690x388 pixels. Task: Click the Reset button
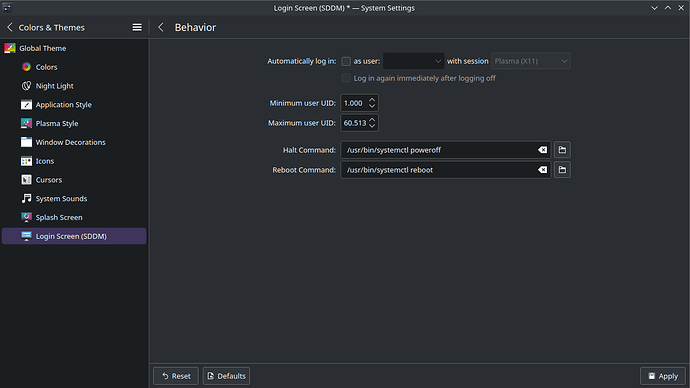coord(176,376)
